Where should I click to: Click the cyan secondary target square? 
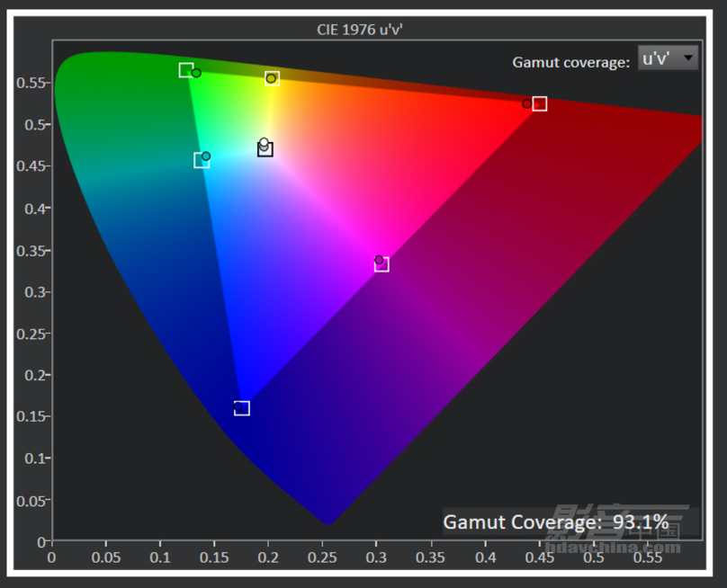pyautogui.click(x=202, y=160)
